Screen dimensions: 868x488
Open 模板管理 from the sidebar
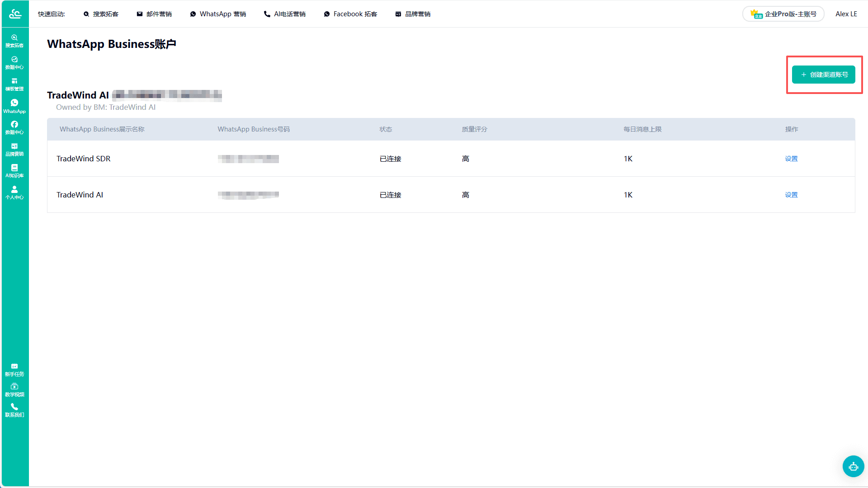coord(14,84)
